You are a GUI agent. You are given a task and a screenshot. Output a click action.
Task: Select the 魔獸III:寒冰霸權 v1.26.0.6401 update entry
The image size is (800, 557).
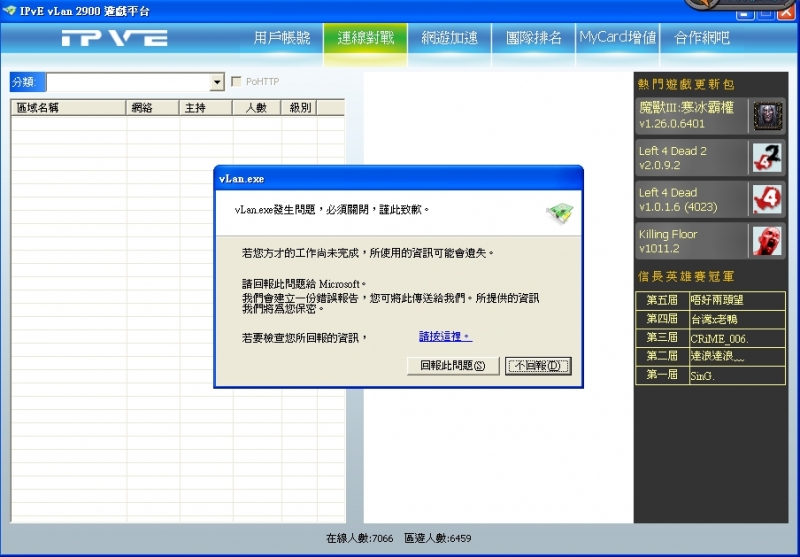click(710, 116)
